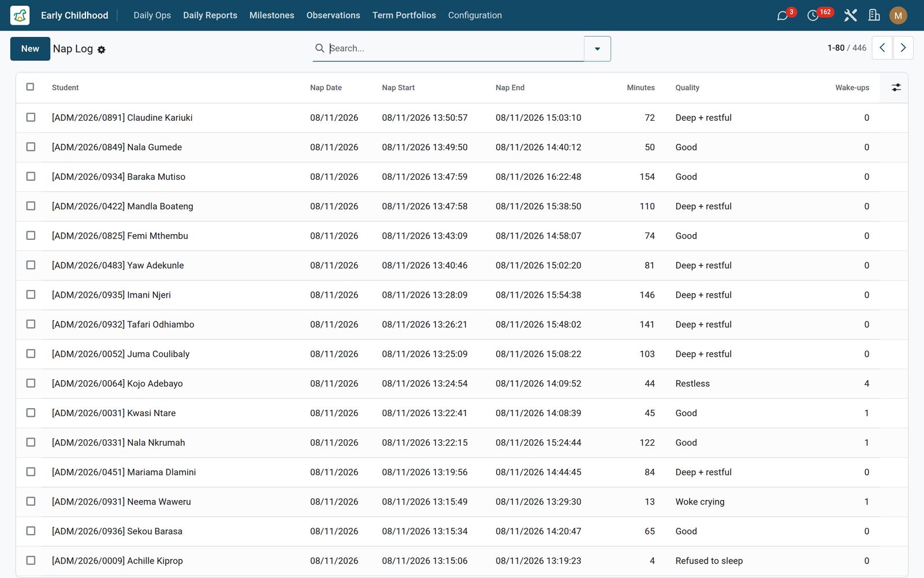Viewport: 924px width, 578px height.
Task: Click the 'Woke crying' quality cell
Action: pyautogui.click(x=700, y=502)
